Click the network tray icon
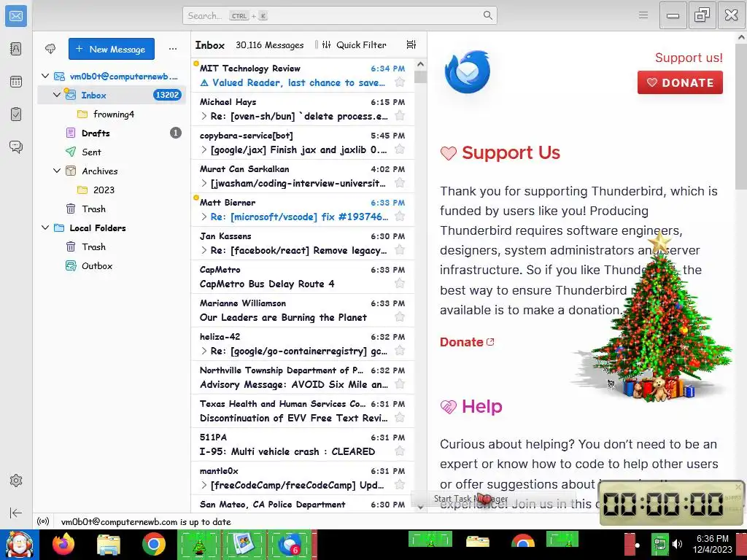The image size is (747, 560). [x=659, y=544]
